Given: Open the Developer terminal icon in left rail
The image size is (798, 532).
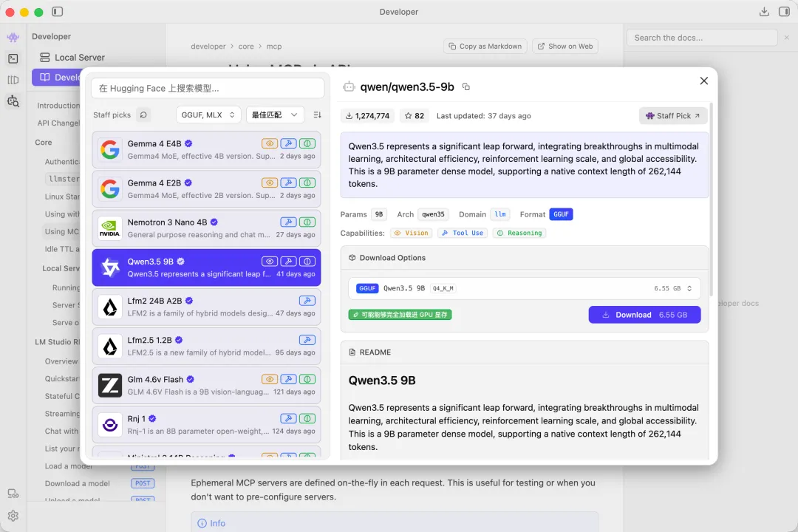Looking at the screenshot, I should pyautogui.click(x=13, y=58).
